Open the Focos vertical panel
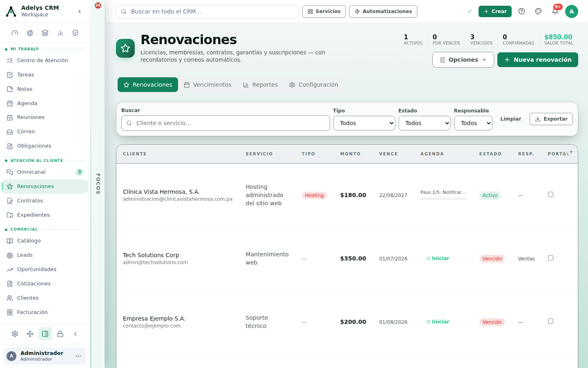This screenshot has height=368, width=588. pyautogui.click(x=98, y=184)
